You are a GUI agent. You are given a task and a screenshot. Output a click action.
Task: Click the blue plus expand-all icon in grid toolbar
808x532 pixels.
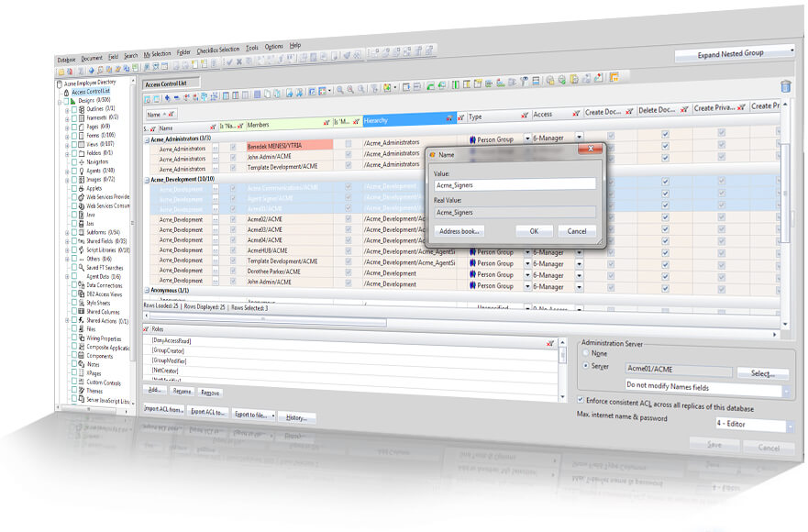[168, 97]
